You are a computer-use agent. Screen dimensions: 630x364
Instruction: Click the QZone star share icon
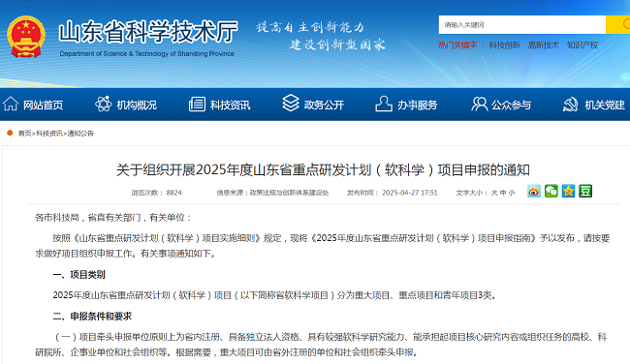click(568, 192)
